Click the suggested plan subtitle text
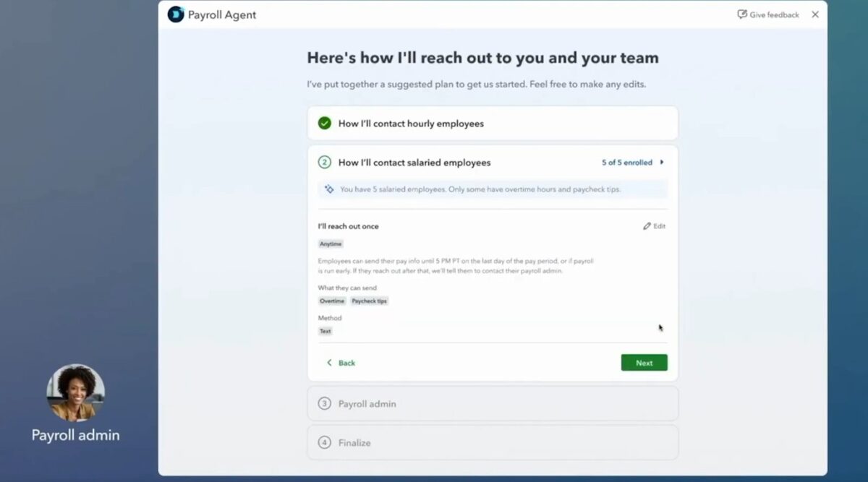Image resolution: width=868 pixels, height=482 pixels. tap(476, 85)
